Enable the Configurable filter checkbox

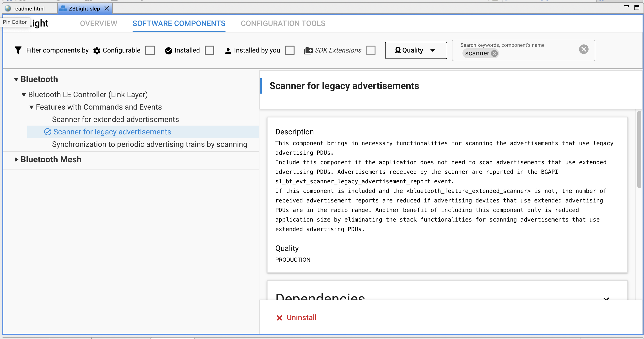150,50
